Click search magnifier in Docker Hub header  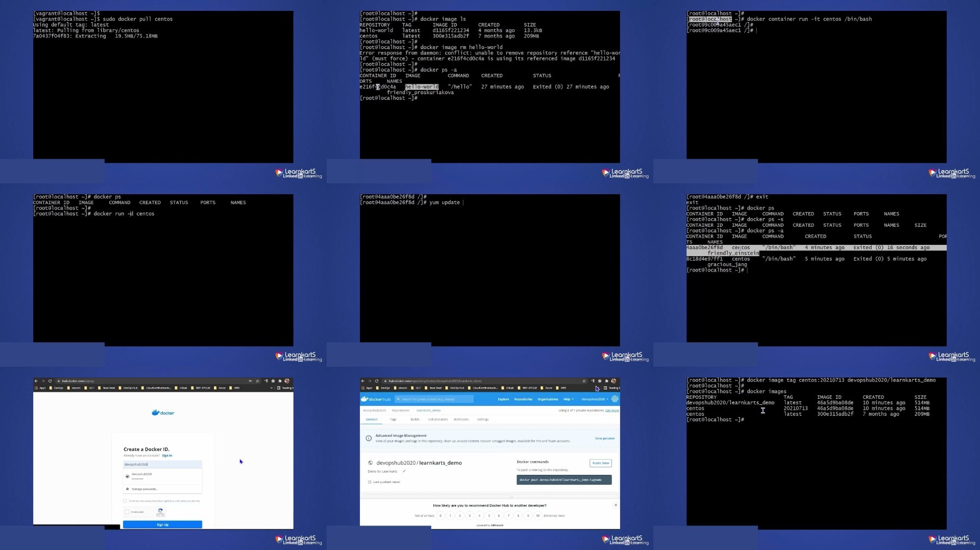pyautogui.click(x=399, y=399)
